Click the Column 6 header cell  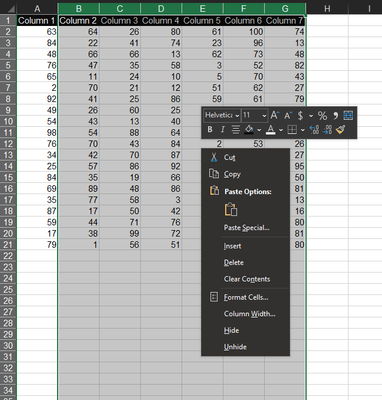244,21
